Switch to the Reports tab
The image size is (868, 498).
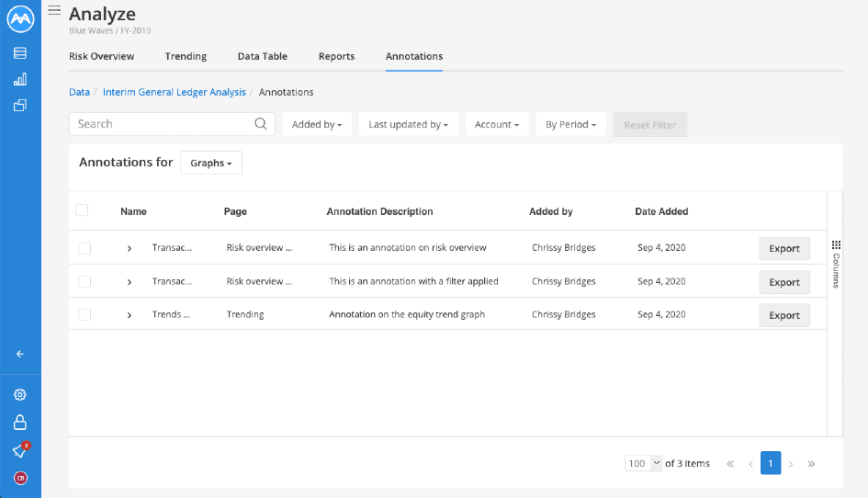click(x=336, y=56)
